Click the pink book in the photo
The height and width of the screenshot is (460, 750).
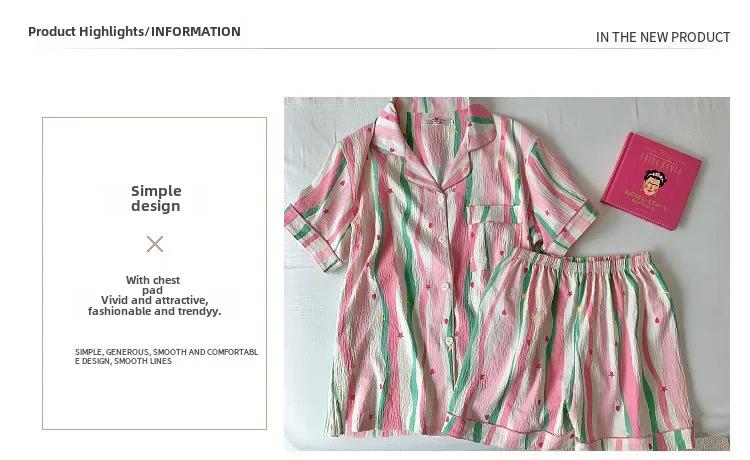pos(651,181)
